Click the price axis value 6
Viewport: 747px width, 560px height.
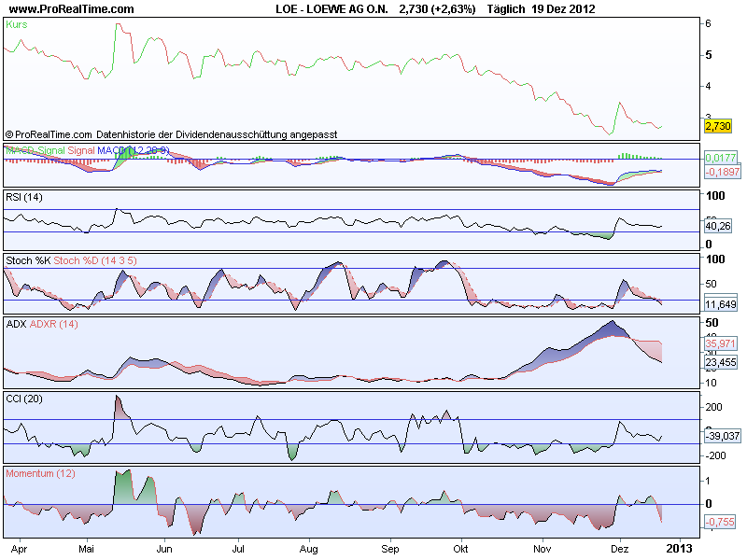point(709,24)
